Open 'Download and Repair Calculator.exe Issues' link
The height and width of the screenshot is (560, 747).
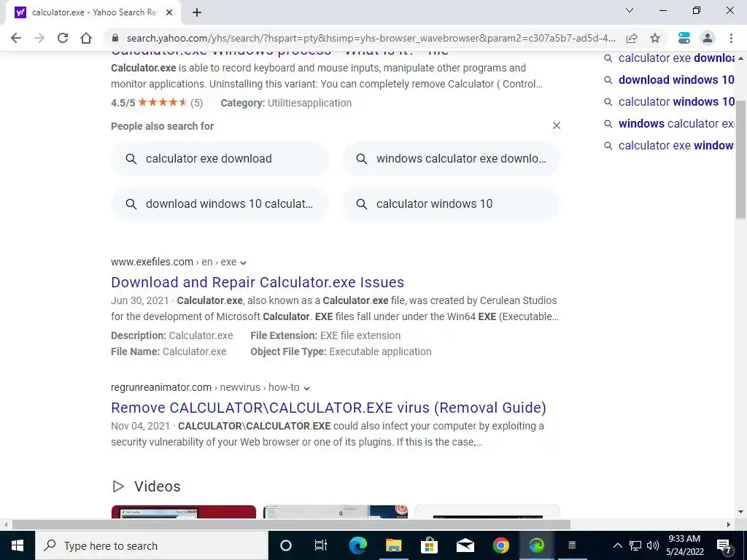point(258,282)
